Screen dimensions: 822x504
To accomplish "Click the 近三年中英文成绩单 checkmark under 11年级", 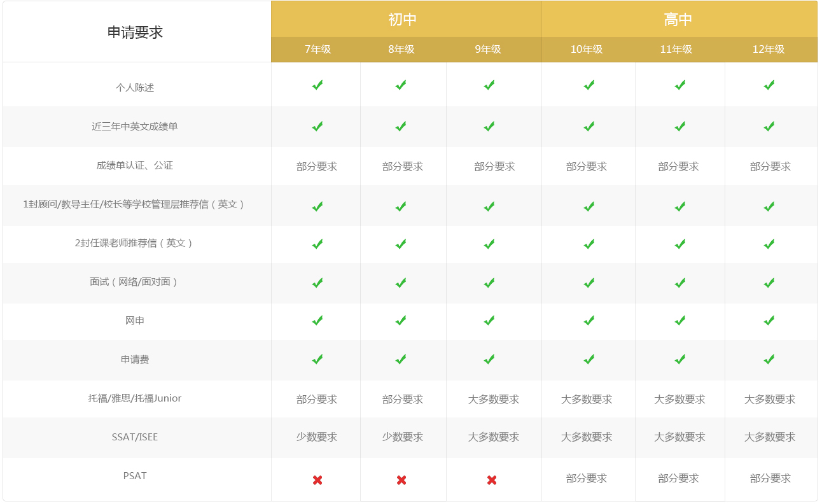I will click(680, 126).
